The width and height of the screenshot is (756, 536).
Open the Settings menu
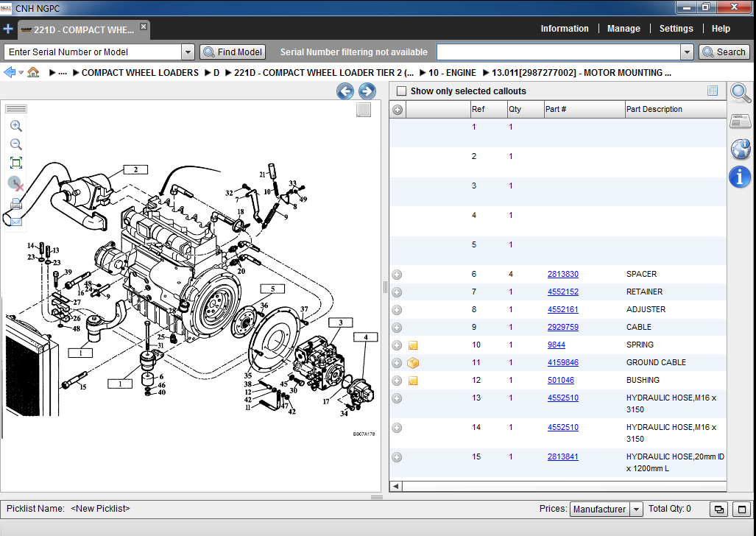tap(676, 29)
